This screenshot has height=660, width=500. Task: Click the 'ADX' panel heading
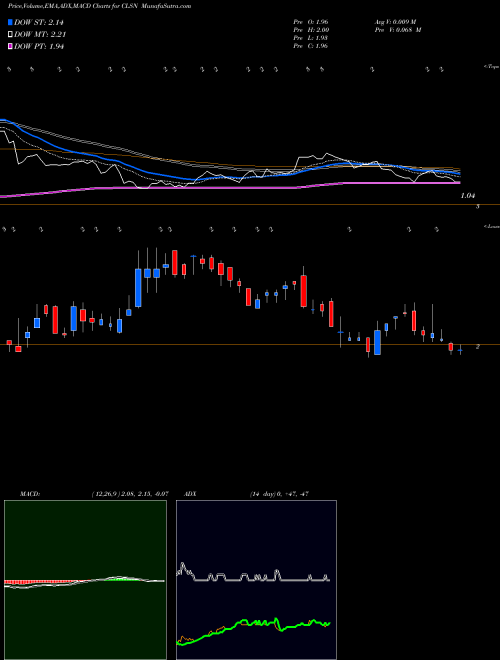pyautogui.click(x=190, y=494)
